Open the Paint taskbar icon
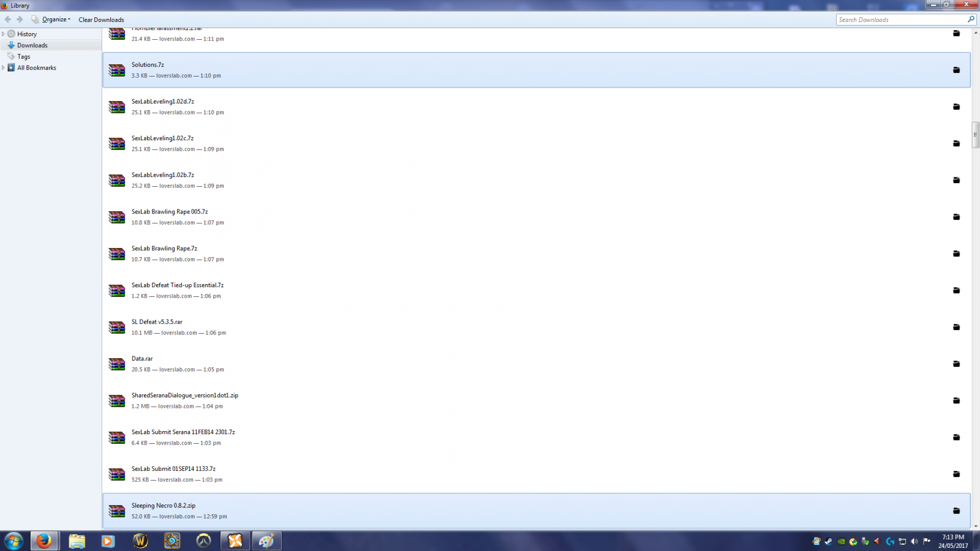Viewport: 980px width, 551px height. point(266,541)
